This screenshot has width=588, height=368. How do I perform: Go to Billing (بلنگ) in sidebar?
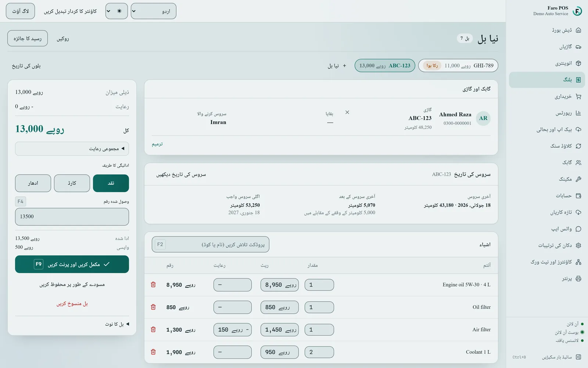[x=547, y=80]
